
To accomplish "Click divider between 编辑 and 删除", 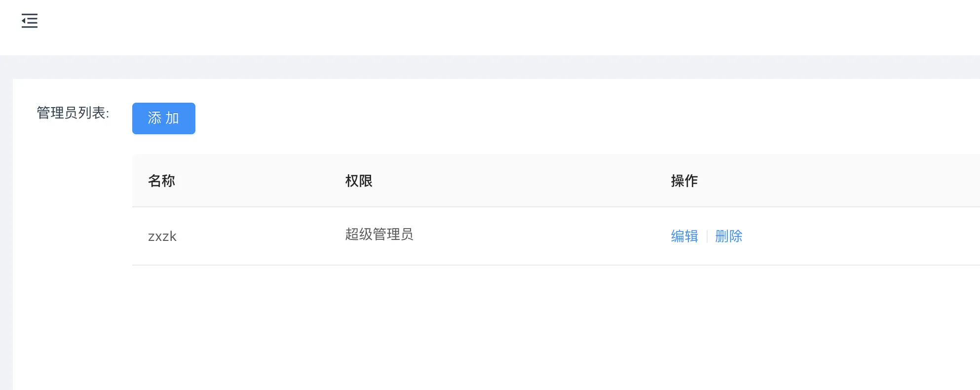I will click(707, 236).
